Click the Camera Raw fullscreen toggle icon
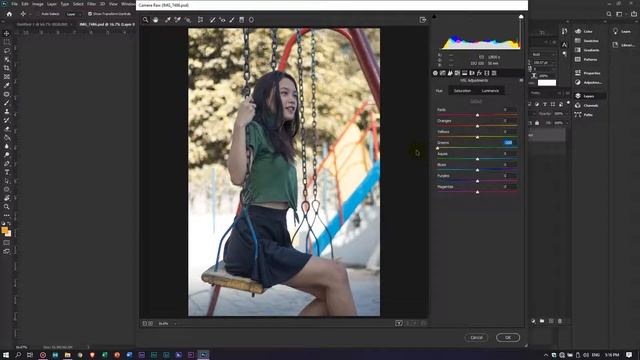Screen dimensions: 640x360 [x=423, y=20]
